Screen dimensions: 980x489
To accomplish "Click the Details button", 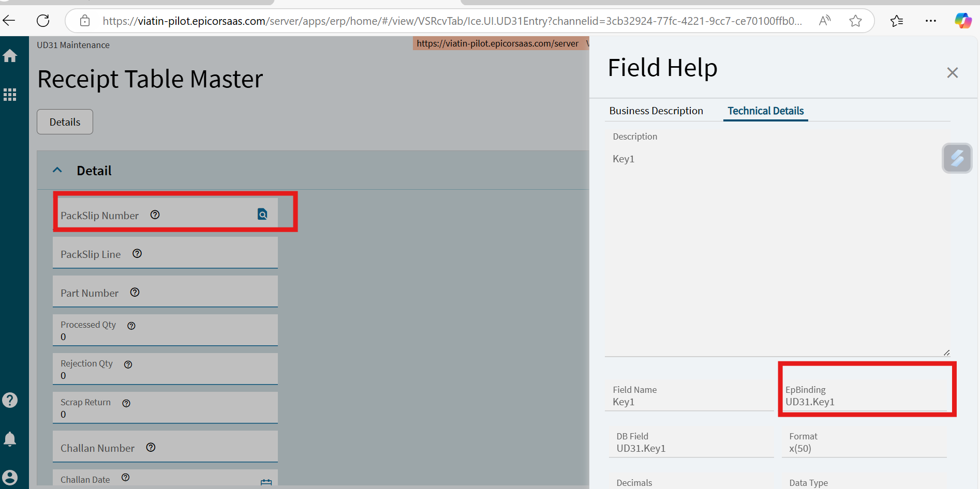I will click(x=65, y=122).
